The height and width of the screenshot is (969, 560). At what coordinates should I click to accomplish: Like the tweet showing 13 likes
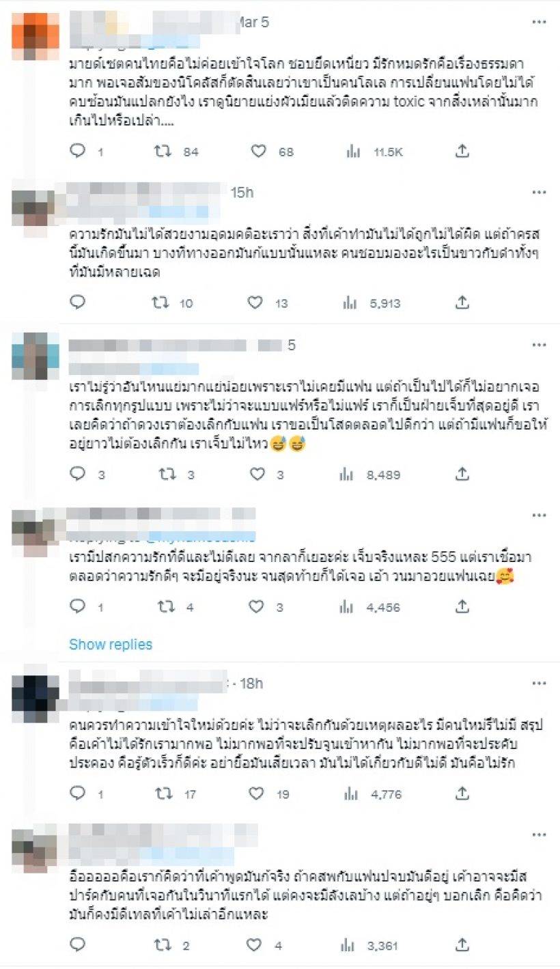click(257, 302)
